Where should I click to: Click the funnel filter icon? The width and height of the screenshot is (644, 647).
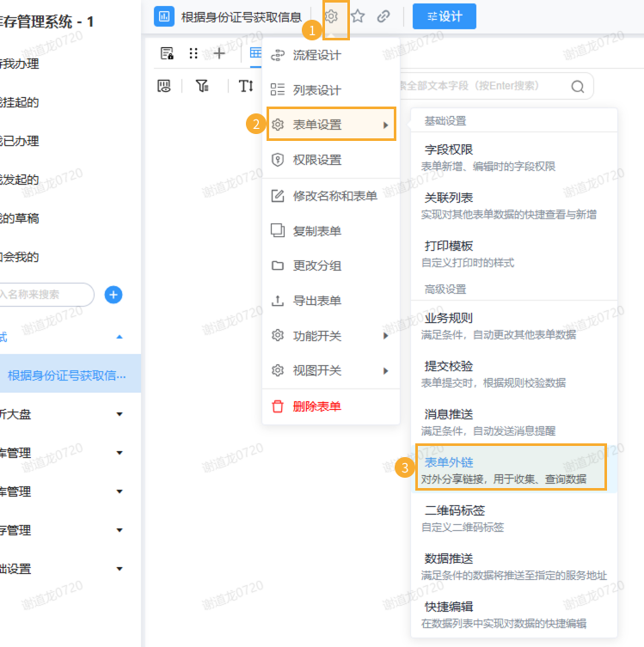[202, 86]
